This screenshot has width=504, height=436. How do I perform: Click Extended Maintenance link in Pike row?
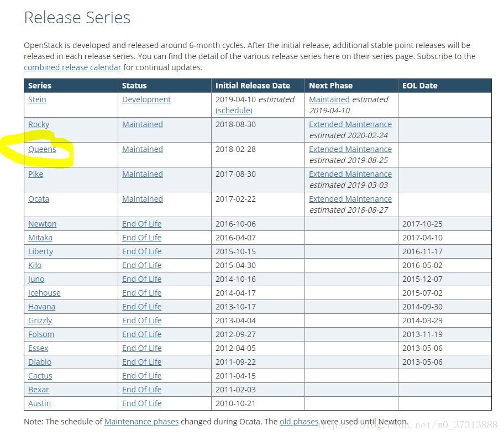tap(350, 174)
